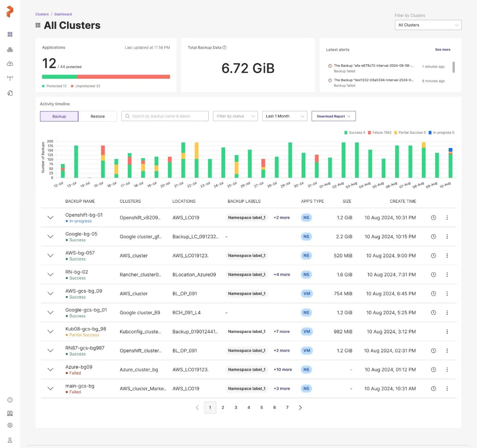Viewport: 477px width, 448px height.
Task: Open the Download Report dropdown
Action: coord(334,116)
